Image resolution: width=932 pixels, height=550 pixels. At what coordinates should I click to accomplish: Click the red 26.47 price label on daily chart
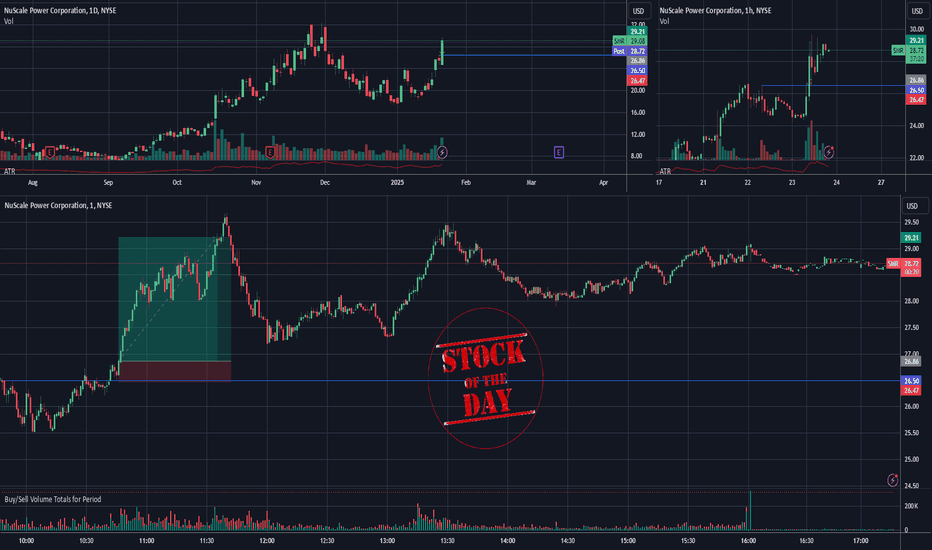[638, 81]
